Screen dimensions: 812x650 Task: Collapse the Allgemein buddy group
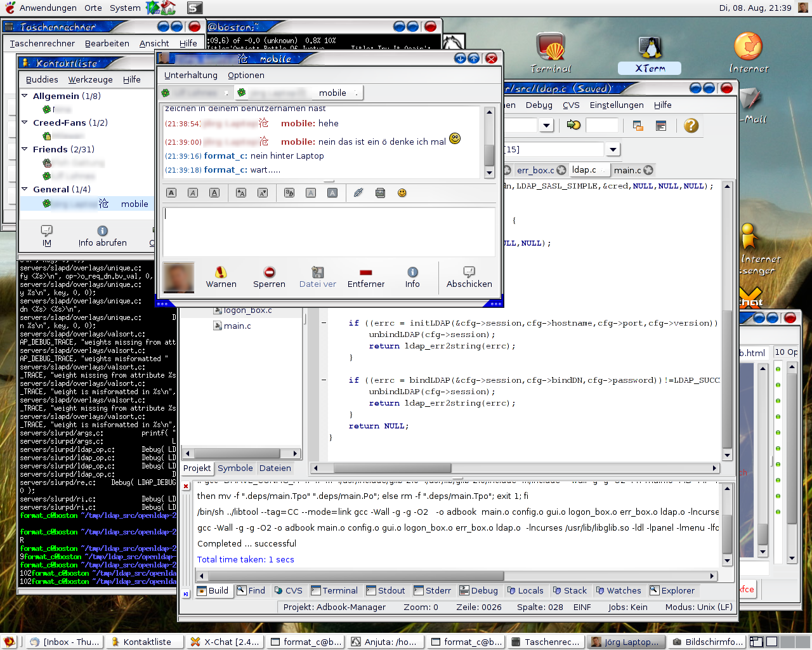pos(25,96)
